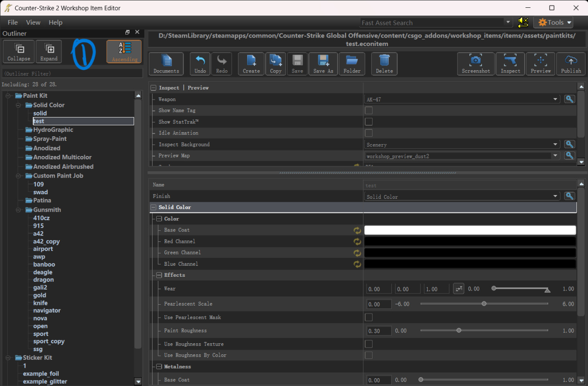Open the View menu

coord(33,22)
